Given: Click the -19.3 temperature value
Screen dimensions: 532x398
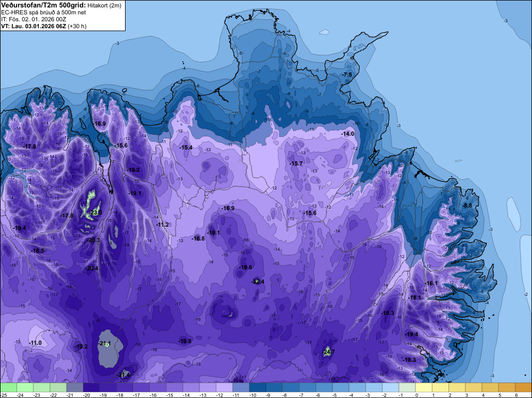Looking at the screenshot, I should pyautogui.click(x=388, y=313).
